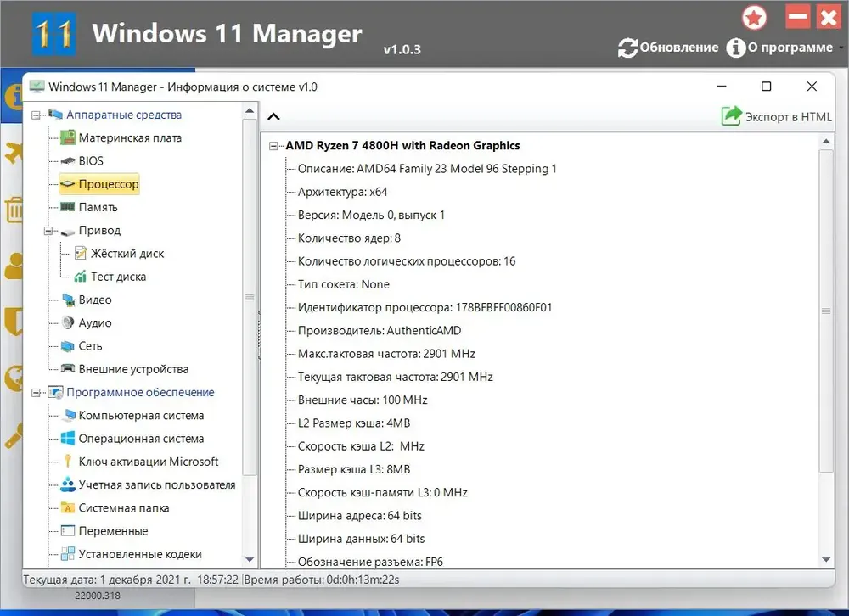Collapse the Привод tree branch

tap(48, 231)
